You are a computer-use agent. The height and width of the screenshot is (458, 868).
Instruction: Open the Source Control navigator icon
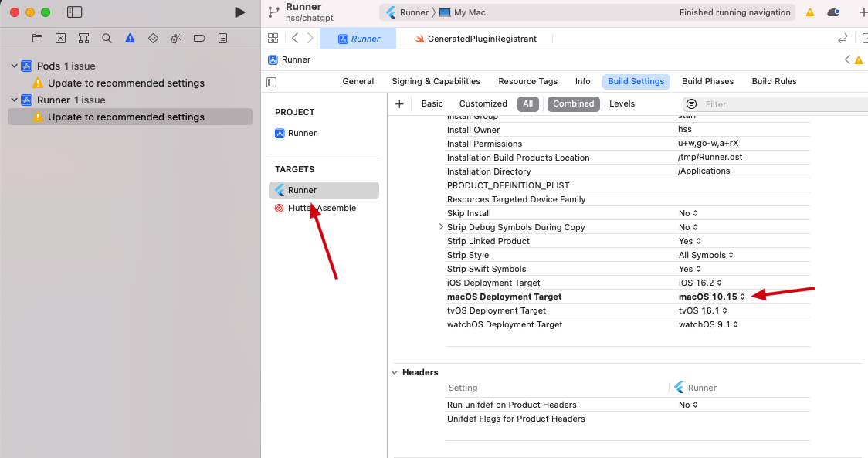[x=60, y=38]
